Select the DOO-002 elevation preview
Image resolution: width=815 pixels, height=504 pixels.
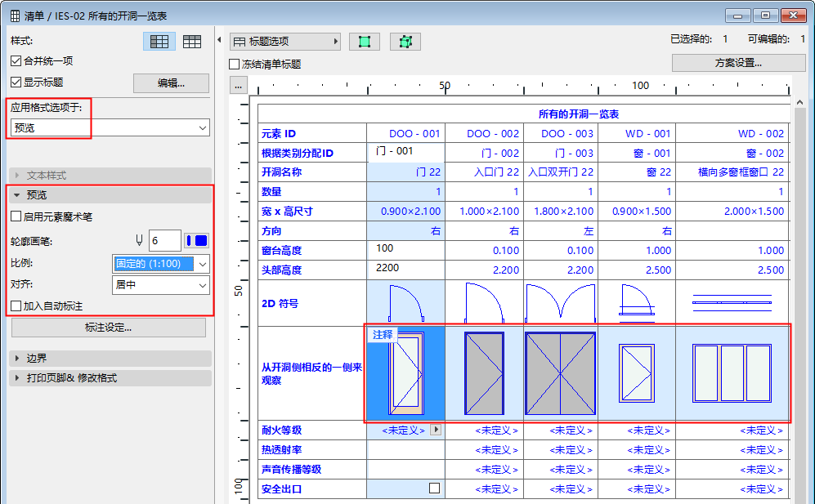(x=485, y=373)
